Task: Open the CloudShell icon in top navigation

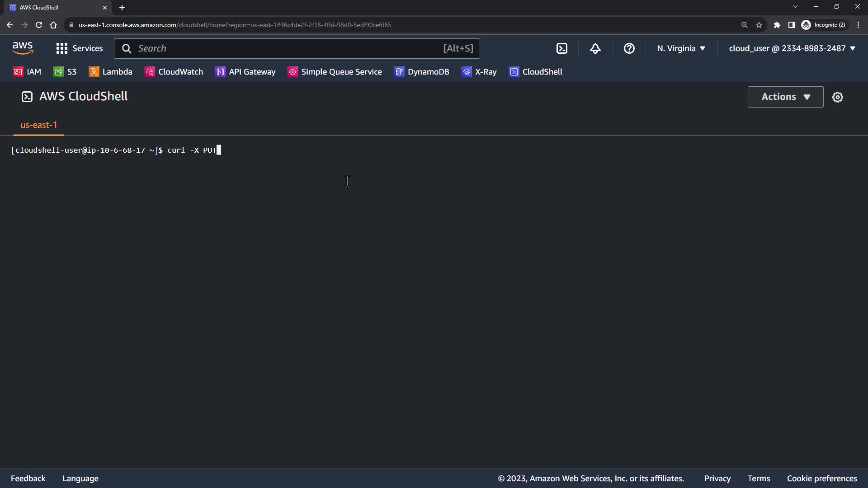Action: [561, 48]
